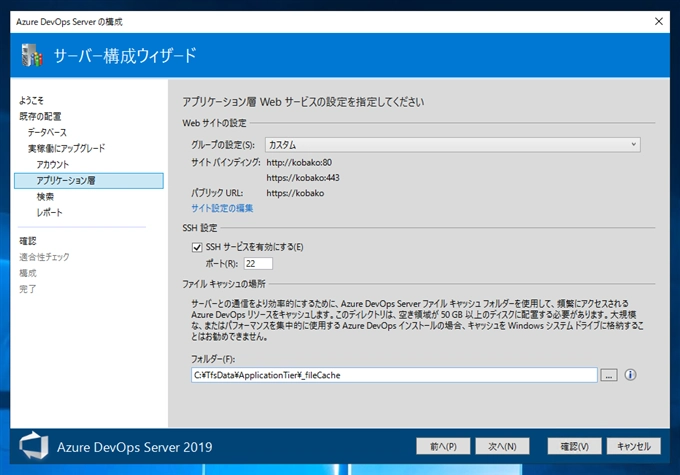The height and width of the screenshot is (475, 680).
Task: Click the サイト設定の編集 link
Action: click(222, 208)
